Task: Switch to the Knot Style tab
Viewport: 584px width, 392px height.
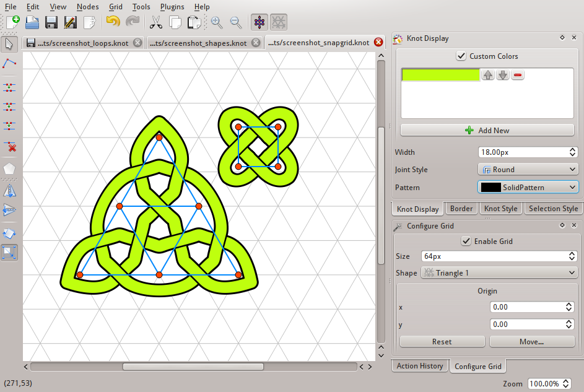Action: pos(500,209)
